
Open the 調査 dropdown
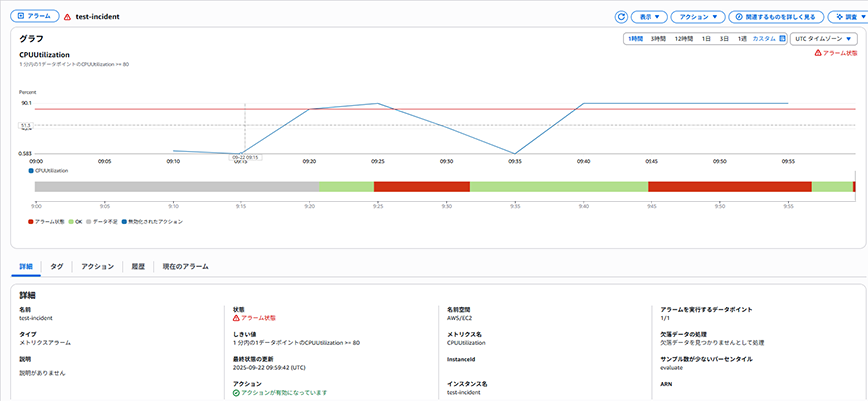(x=850, y=17)
